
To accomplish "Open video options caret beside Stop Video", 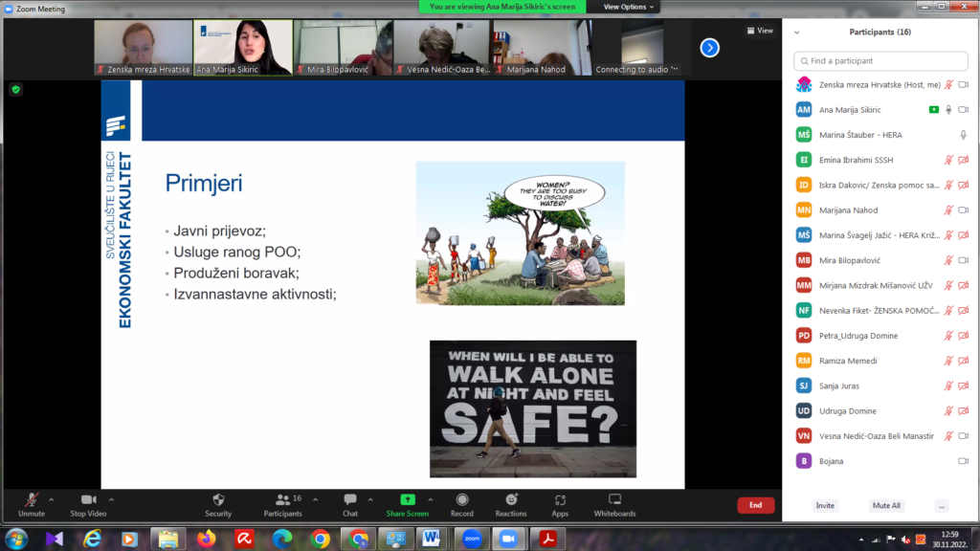I will 111,499.
